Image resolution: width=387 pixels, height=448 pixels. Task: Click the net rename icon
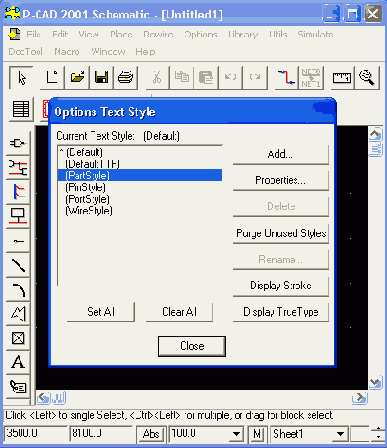pos(311,78)
